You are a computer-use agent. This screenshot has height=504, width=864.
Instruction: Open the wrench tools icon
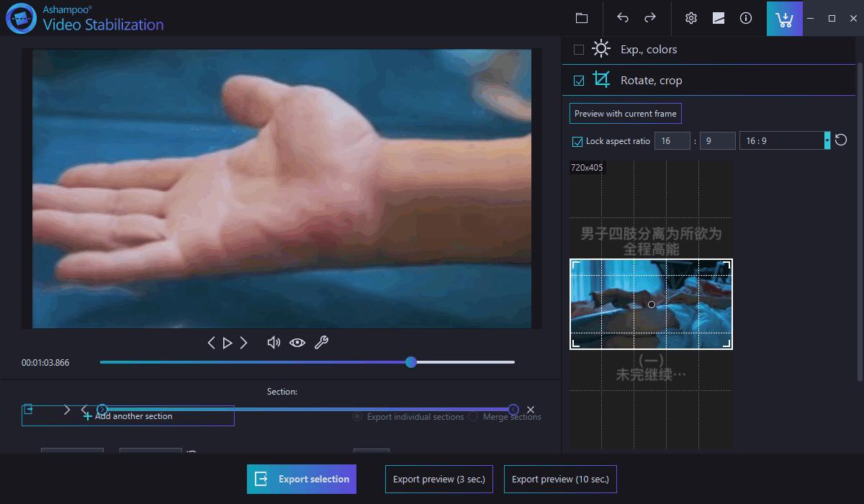[321, 343]
